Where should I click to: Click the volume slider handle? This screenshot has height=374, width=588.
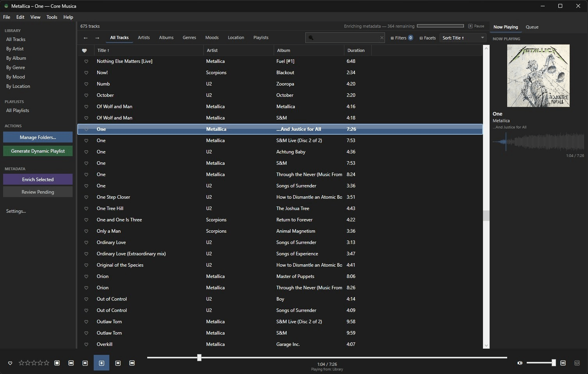553,363
